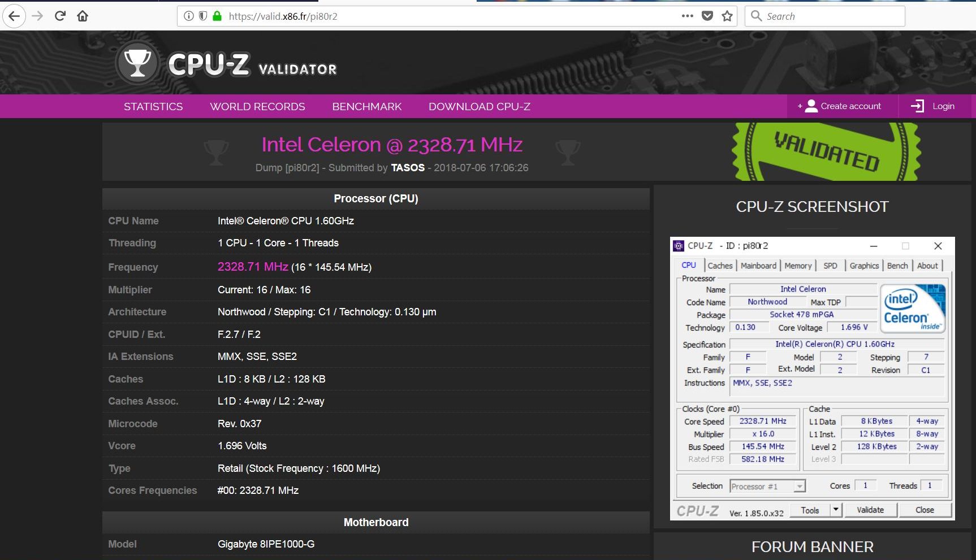Open page actions three-dot menu
Viewport: 976px width, 560px height.
click(687, 16)
